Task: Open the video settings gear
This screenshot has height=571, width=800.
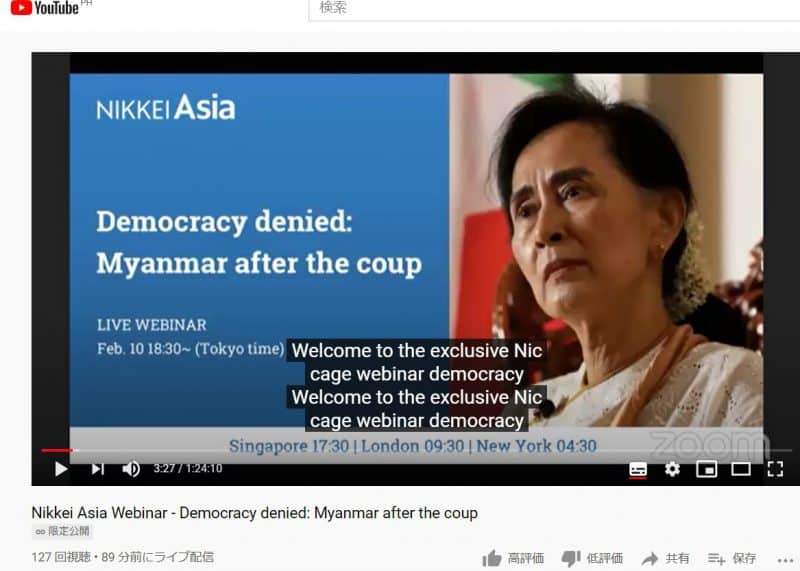Action: pyautogui.click(x=672, y=469)
